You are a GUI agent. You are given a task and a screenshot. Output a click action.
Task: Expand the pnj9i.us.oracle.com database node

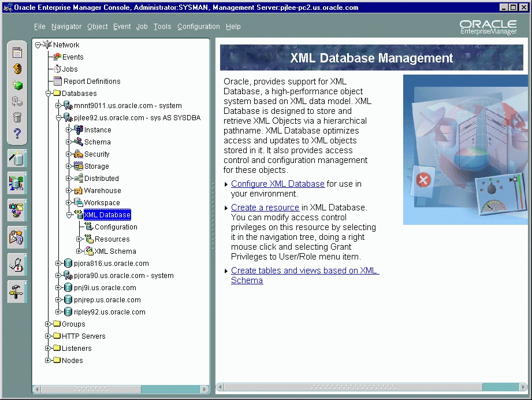click(x=58, y=287)
